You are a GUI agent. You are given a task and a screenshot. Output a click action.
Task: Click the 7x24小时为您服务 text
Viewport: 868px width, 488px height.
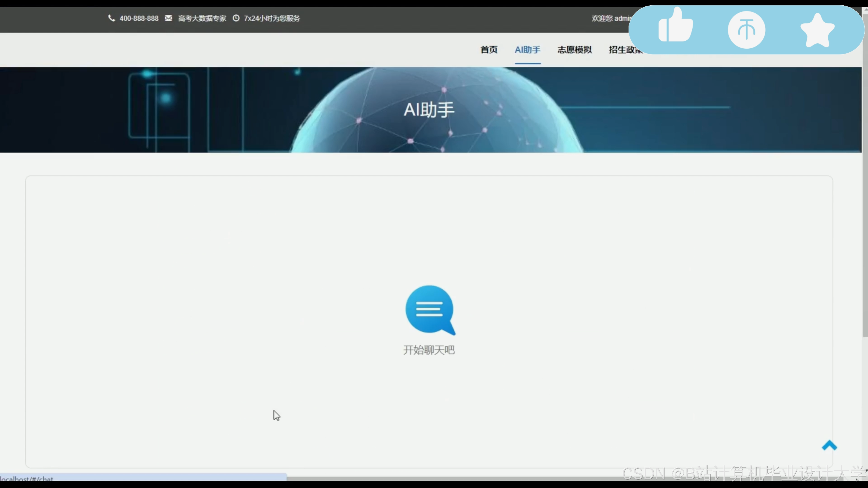[x=271, y=19]
